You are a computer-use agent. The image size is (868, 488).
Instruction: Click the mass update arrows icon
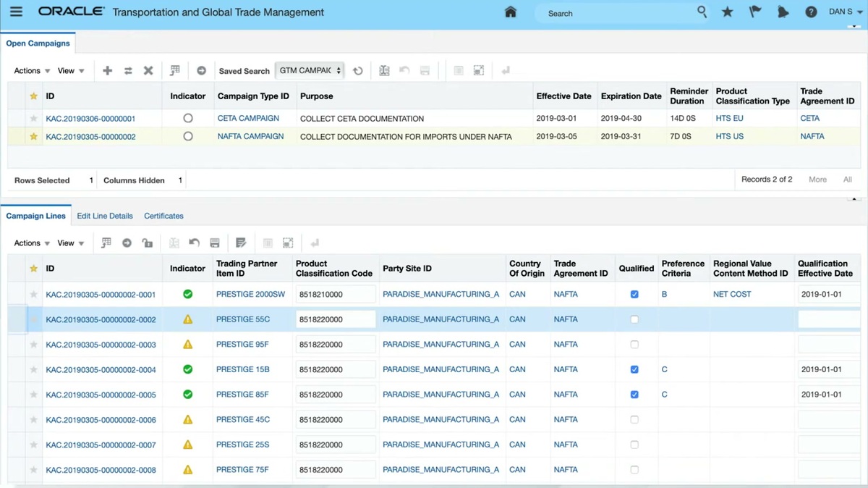tap(128, 70)
